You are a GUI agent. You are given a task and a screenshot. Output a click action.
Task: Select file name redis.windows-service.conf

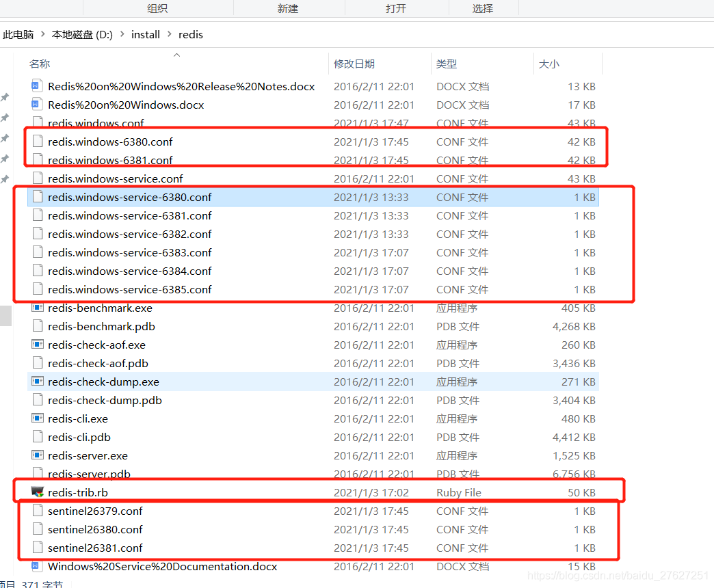pos(115,179)
